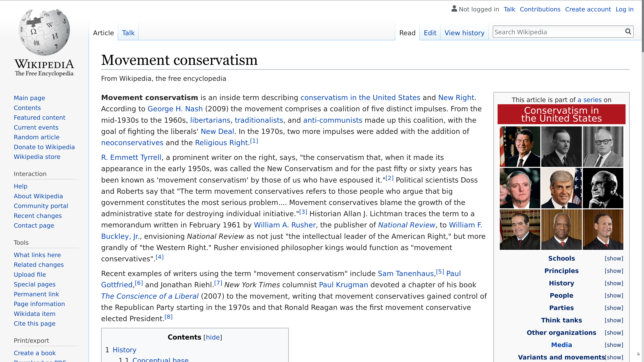Open the Special pages link
644x362 pixels.
(35, 284)
